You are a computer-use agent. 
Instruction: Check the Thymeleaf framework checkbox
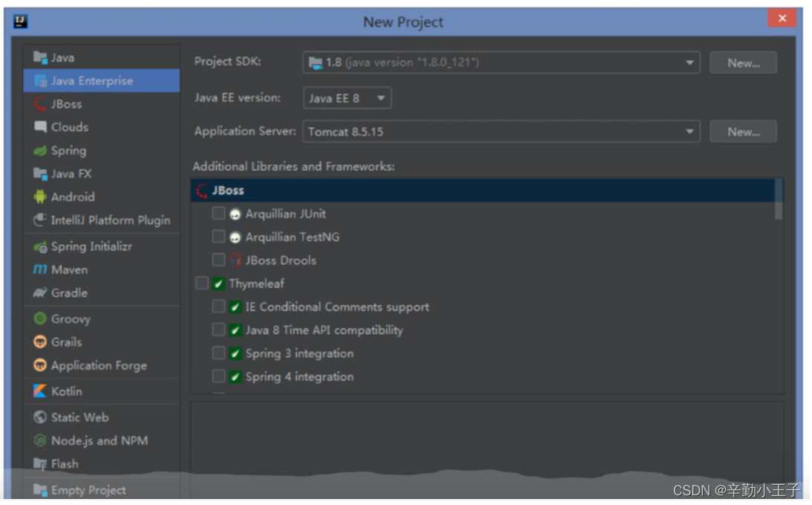[202, 283]
